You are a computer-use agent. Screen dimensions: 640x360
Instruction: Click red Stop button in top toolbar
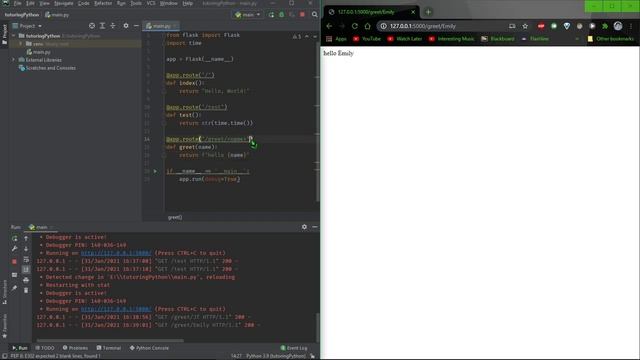pos(302,15)
